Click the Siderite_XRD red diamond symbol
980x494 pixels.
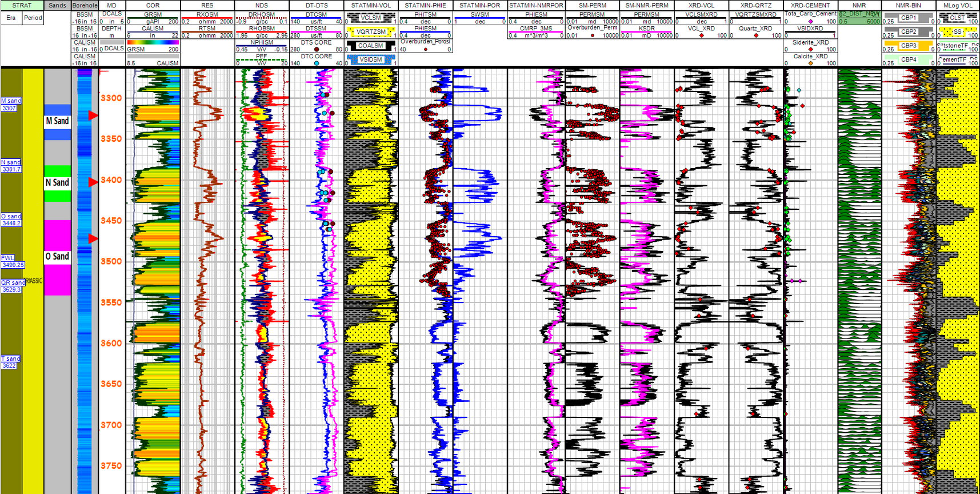[810, 50]
